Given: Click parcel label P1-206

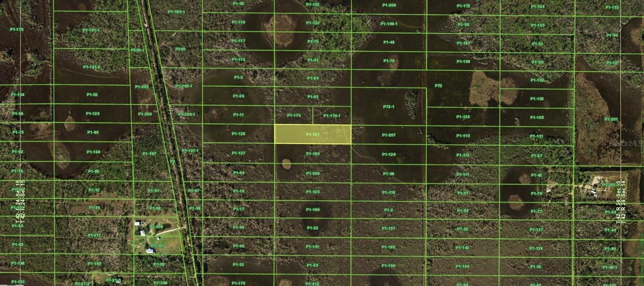Looking at the screenshot, I should (x=312, y=173).
